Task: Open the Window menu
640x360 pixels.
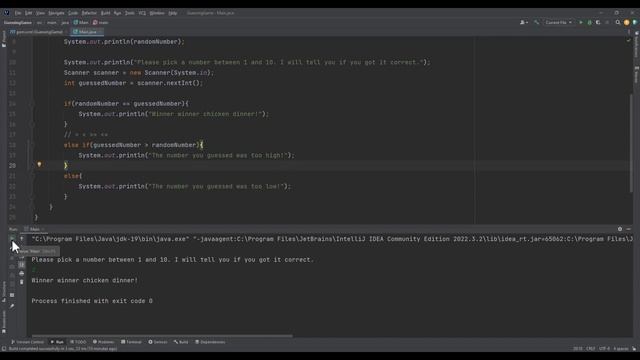Action: pos(157,13)
